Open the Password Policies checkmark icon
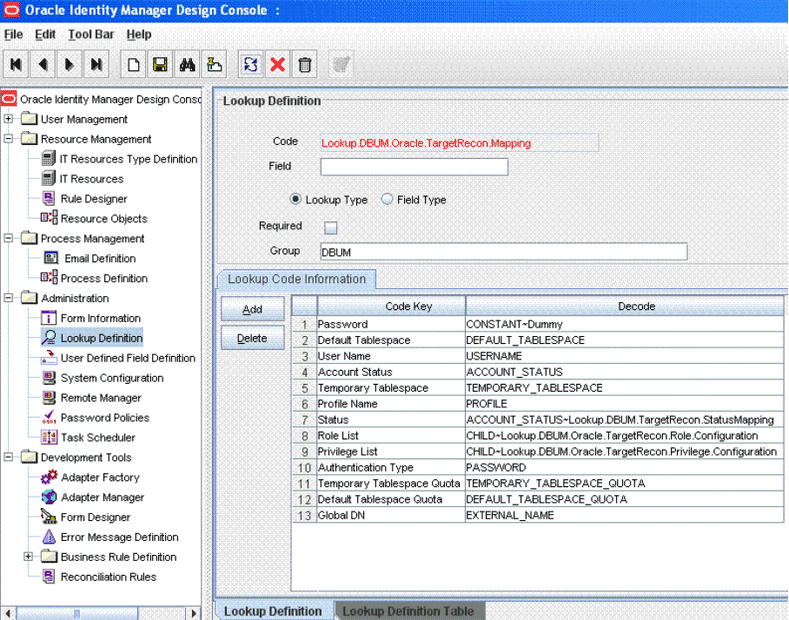The width and height of the screenshot is (789, 620). [x=49, y=417]
